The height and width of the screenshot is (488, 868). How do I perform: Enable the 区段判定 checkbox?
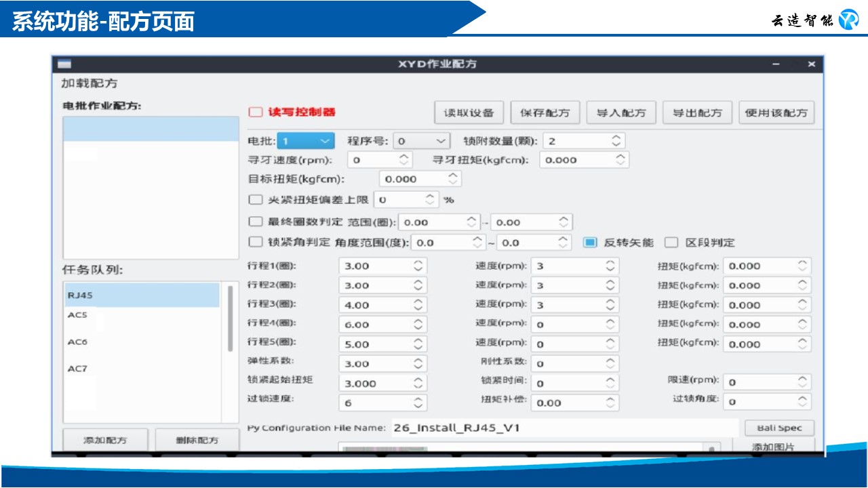tap(671, 243)
